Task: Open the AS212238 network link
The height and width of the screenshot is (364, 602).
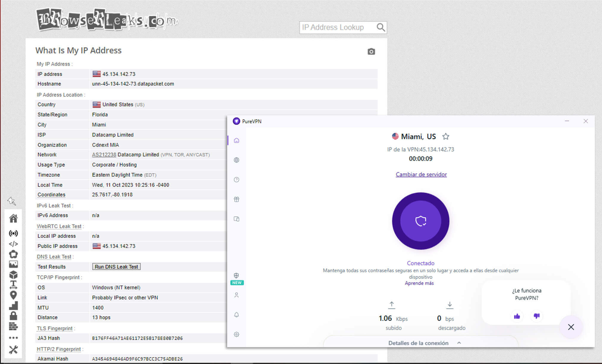Action: 104,155
